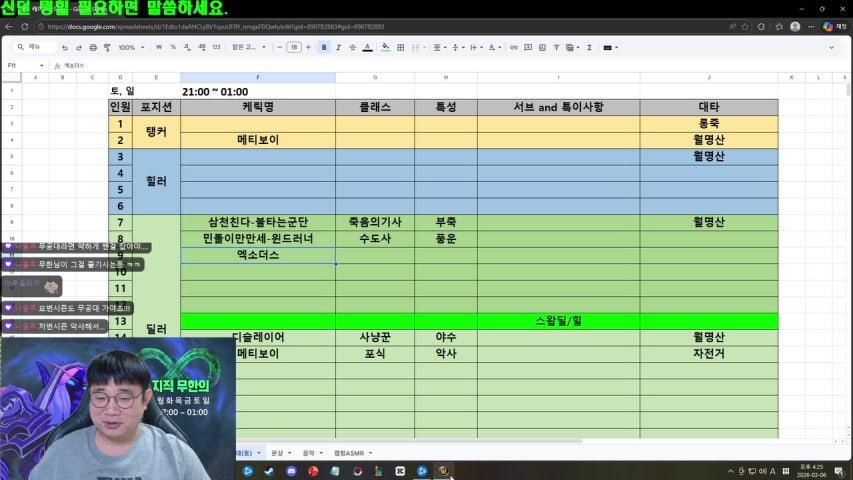Format cell as currency (₩)

tap(159, 47)
